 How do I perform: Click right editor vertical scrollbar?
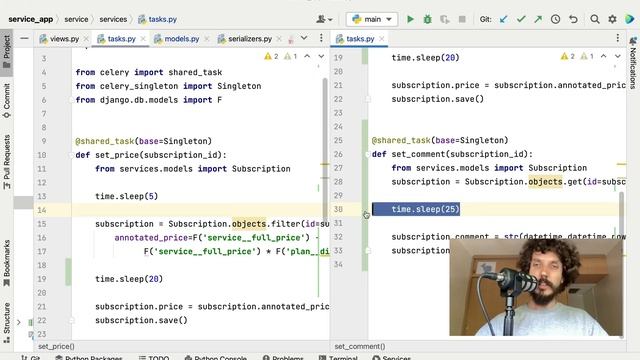tap(621, 264)
